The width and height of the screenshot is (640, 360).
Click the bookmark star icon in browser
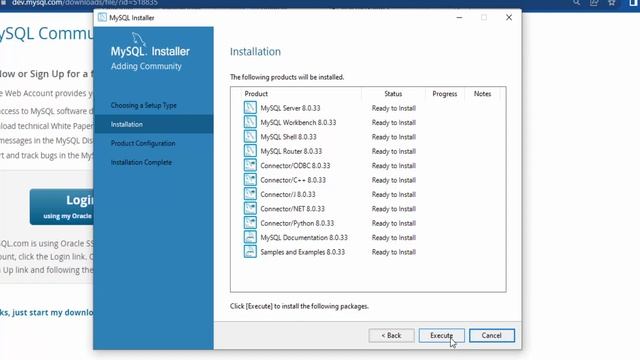click(611, 2)
